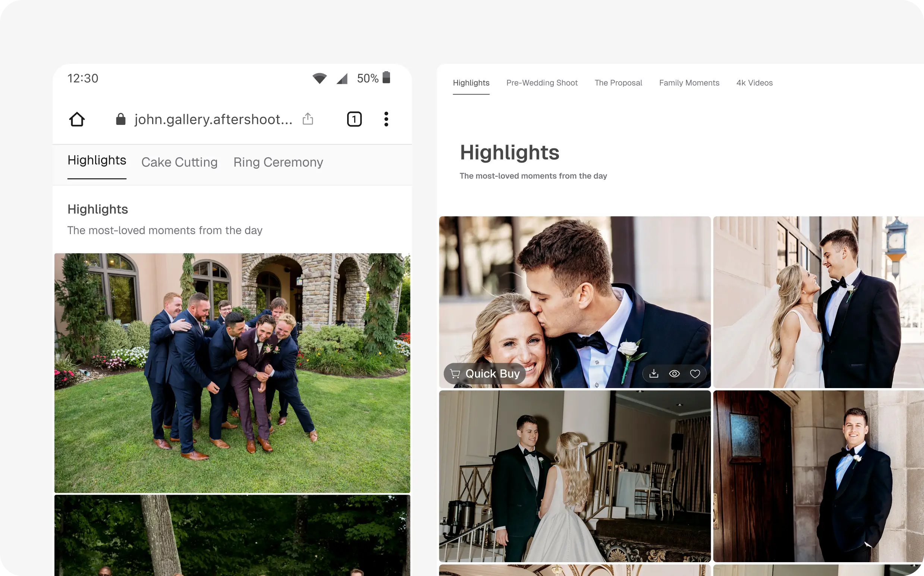Click the shopping cart icon in Quick Buy
924x576 pixels.
456,373
